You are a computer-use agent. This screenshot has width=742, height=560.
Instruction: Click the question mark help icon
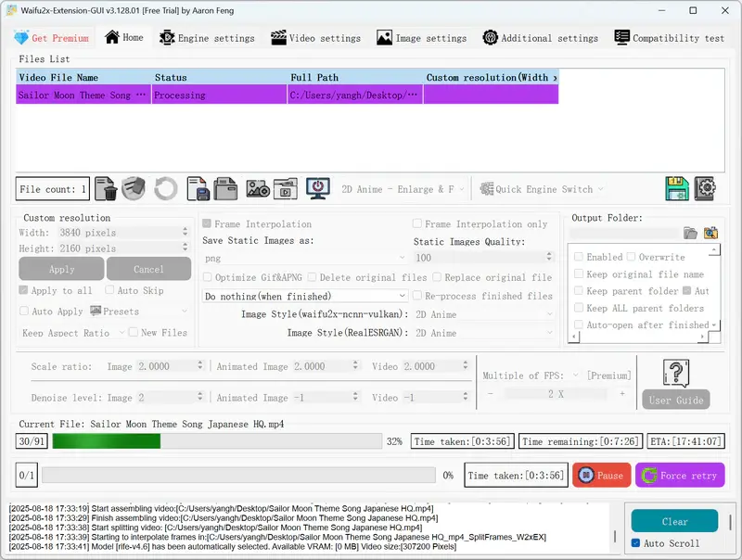tap(675, 372)
